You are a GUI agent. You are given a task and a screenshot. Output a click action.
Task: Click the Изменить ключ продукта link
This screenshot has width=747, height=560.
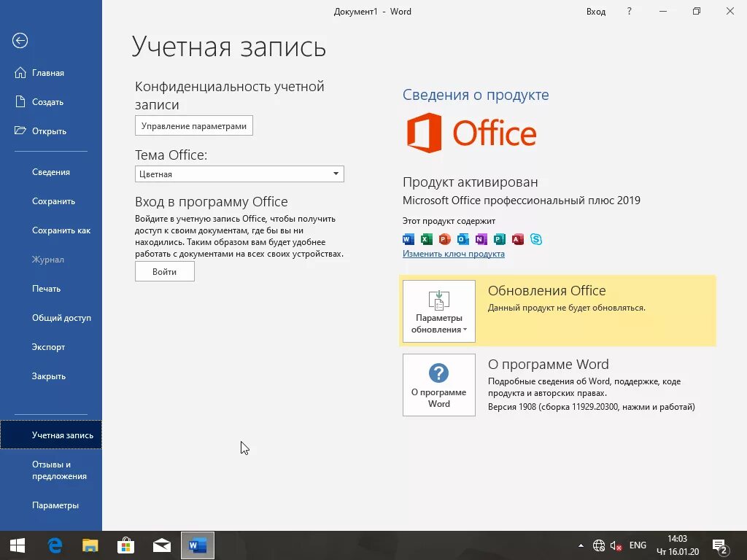pyautogui.click(x=454, y=254)
